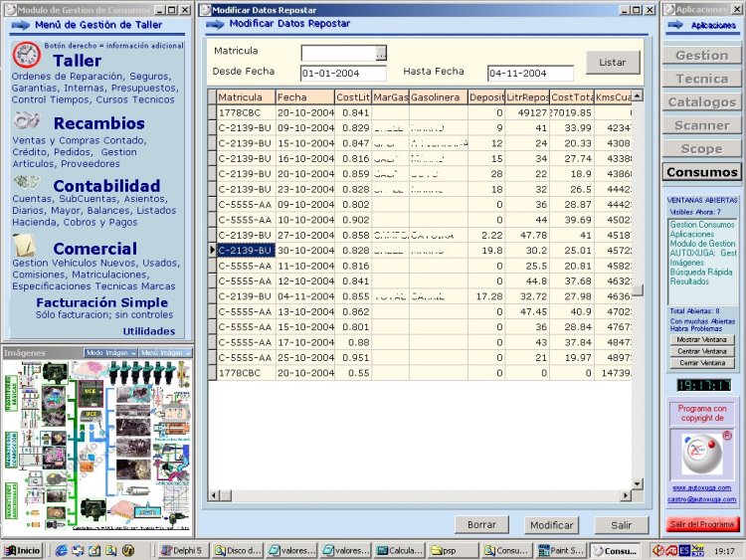Click the table vertical scrollbar thumb

click(638, 289)
